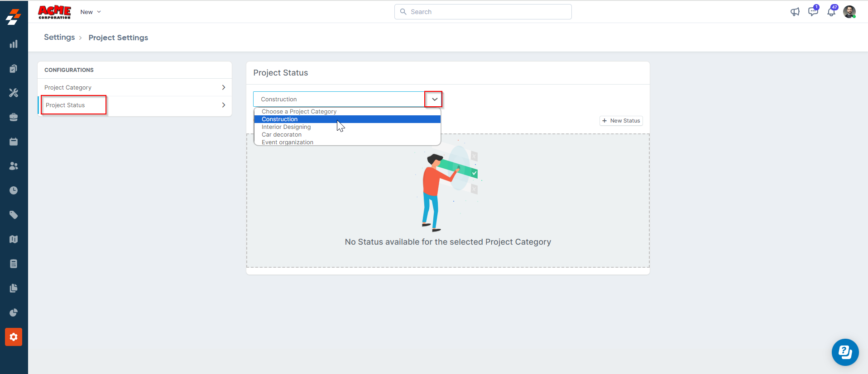Open the people/contacts sidebar icon

pyautogui.click(x=14, y=166)
